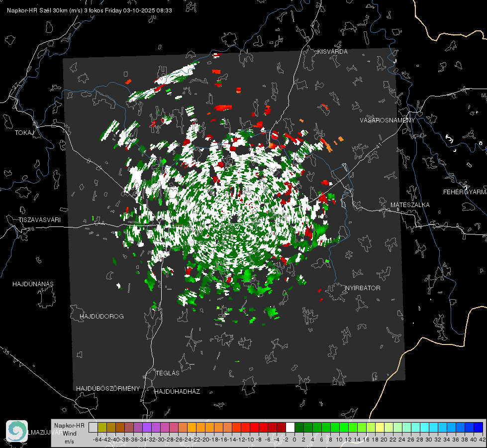Click the m/s unit label in legend
The image size is (487, 448).
(70, 442)
